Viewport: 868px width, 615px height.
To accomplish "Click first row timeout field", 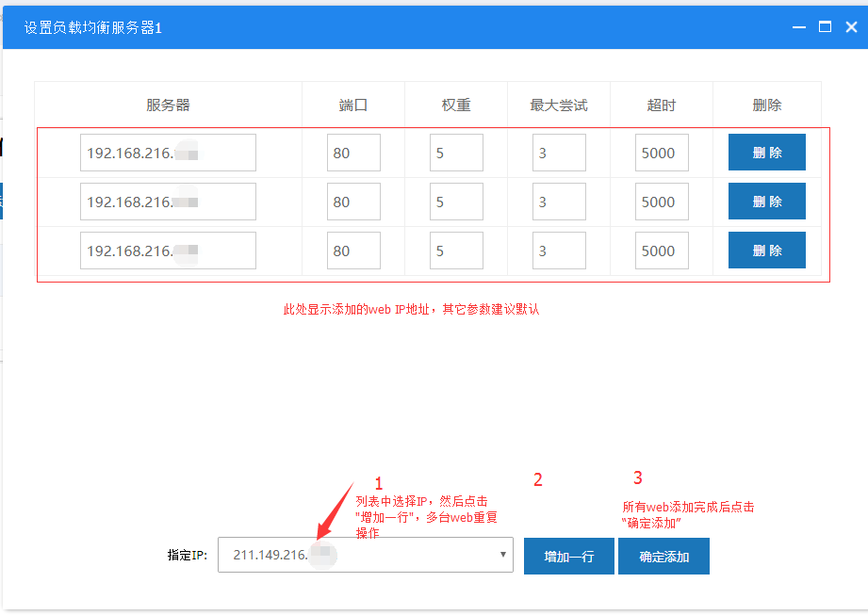I will pyautogui.click(x=662, y=153).
